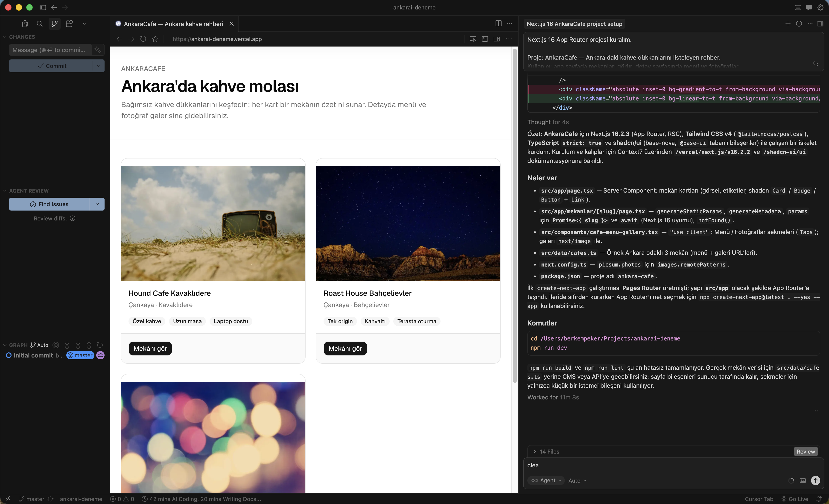Generate commit message with the AI sparkle icon
Viewport: 829px width, 504px height.
[98, 50]
